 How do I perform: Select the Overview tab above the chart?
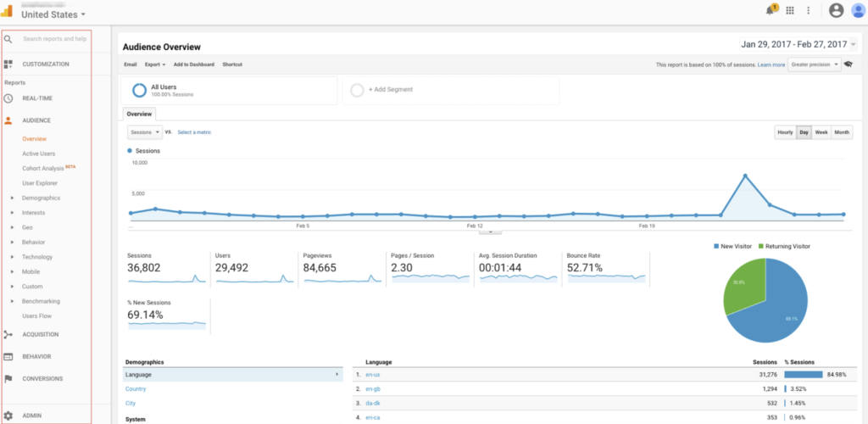pyautogui.click(x=139, y=113)
